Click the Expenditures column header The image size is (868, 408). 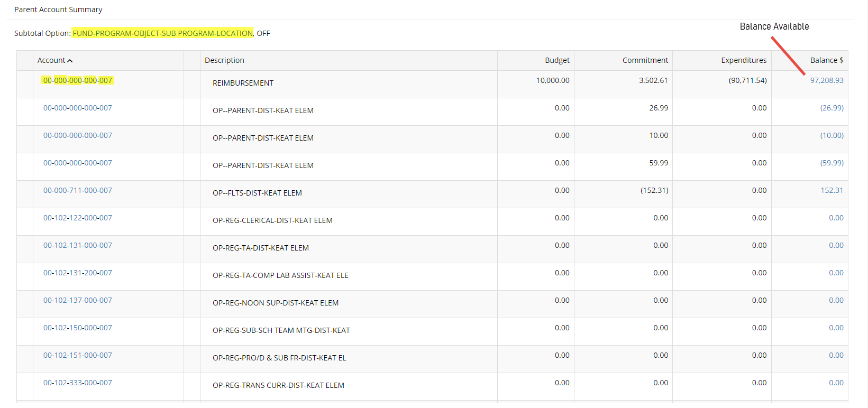[743, 60]
